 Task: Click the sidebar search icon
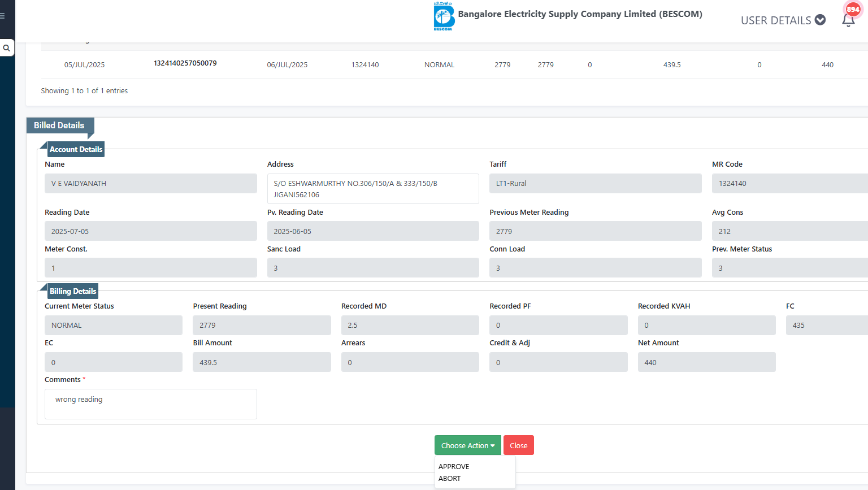tap(7, 48)
